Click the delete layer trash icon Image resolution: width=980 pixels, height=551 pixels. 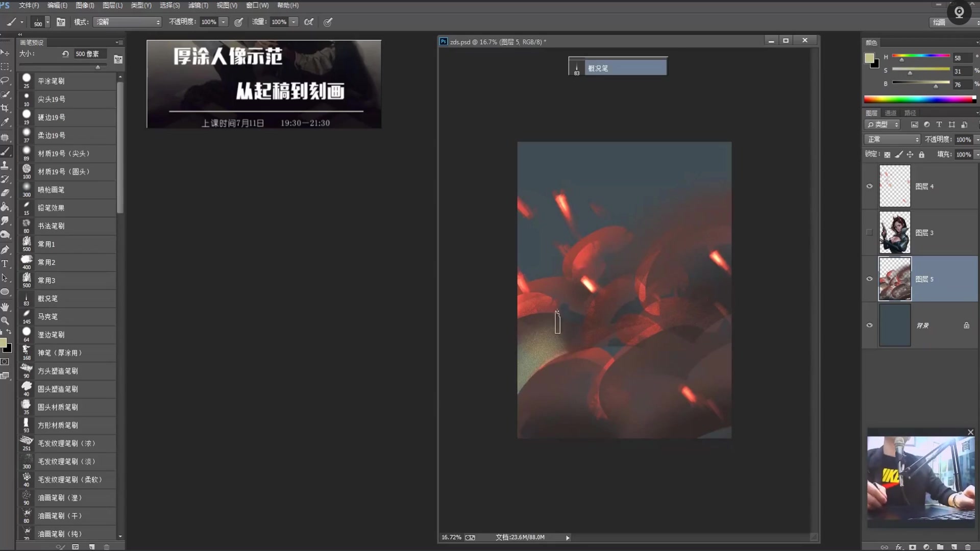pyautogui.click(x=968, y=547)
